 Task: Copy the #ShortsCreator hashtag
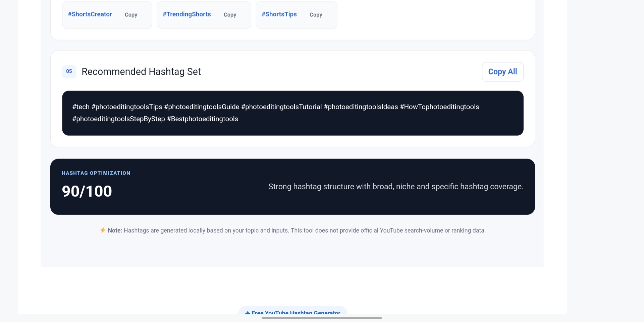tap(131, 15)
